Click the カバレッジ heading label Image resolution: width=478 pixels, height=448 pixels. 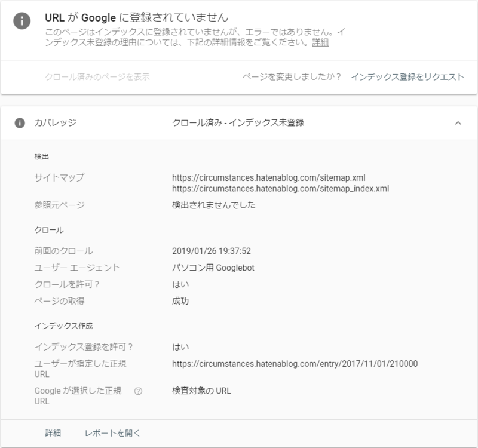click(x=55, y=123)
